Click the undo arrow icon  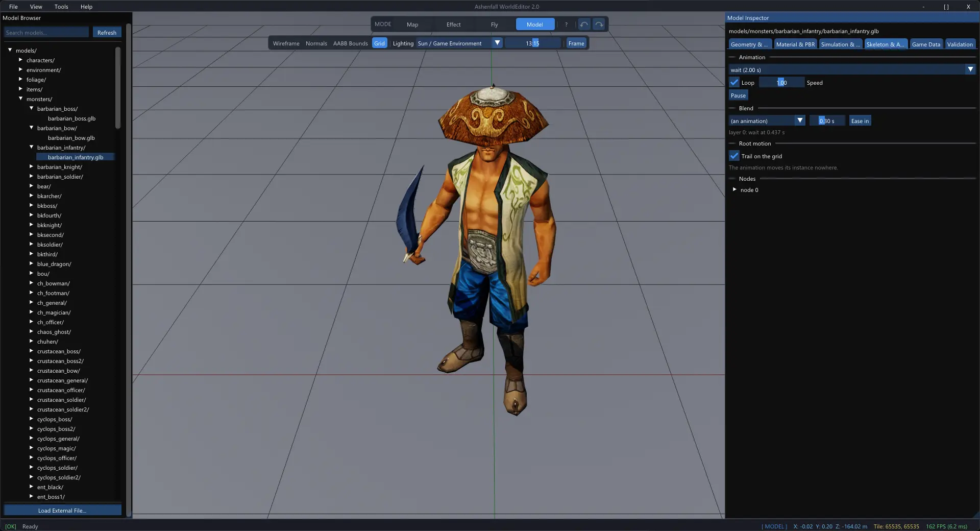(x=584, y=25)
